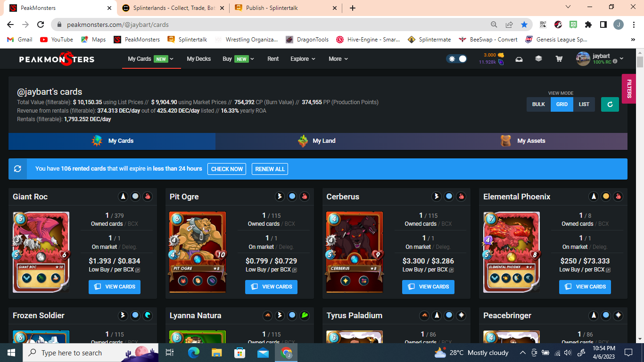Expand the More nav dropdown

coord(339,59)
